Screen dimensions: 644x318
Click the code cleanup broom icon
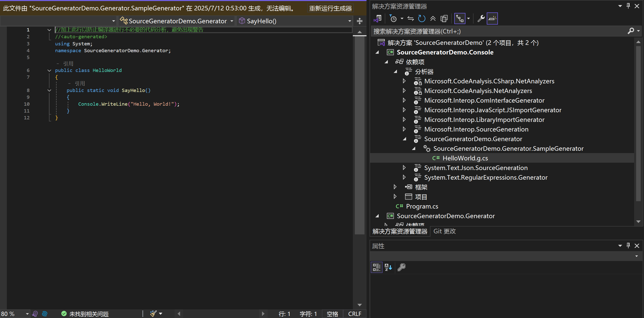(x=153, y=314)
